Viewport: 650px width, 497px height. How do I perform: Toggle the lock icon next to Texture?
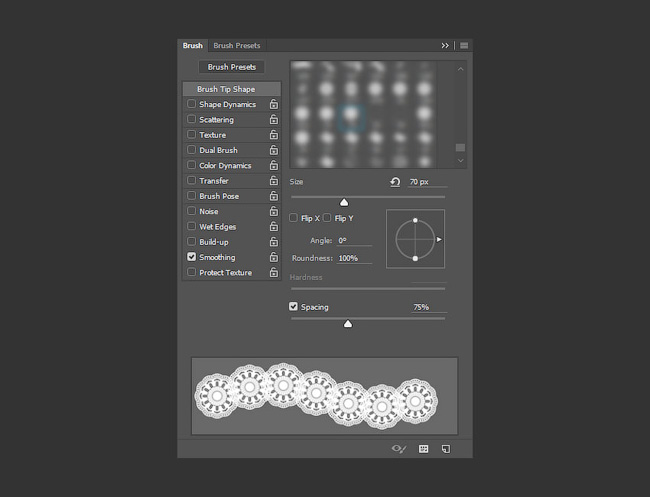pos(274,135)
